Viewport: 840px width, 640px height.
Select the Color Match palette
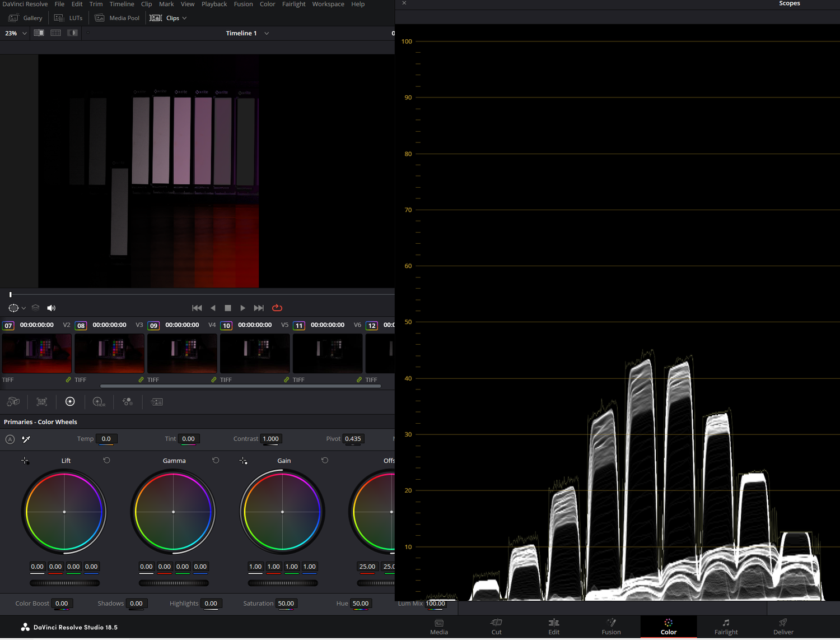click(x=41, y=402)
